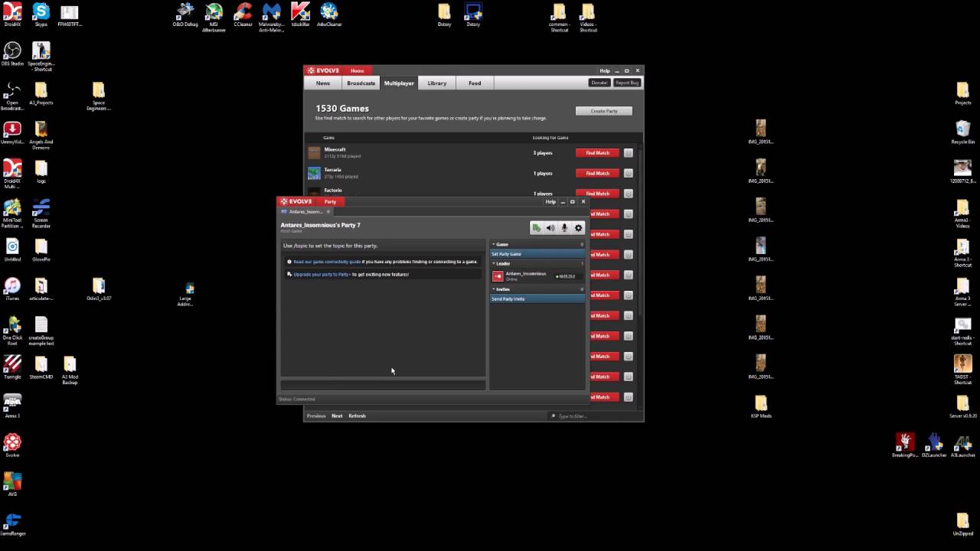The height and width of the screenshot is (551, 980).
Task: Click Find Match for Minecraft
Action: [597, 153]
